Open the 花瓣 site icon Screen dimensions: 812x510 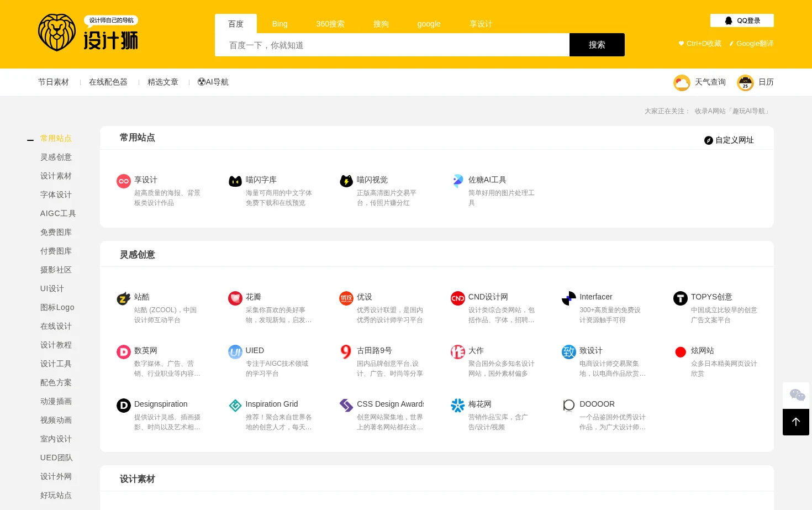pyautogui.click(x=235, y=298)
